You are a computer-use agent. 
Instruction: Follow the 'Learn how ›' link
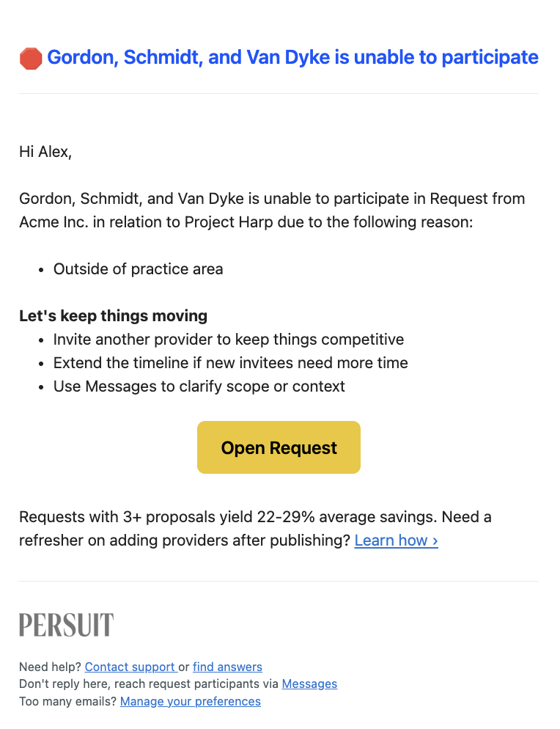click(396, 541)
